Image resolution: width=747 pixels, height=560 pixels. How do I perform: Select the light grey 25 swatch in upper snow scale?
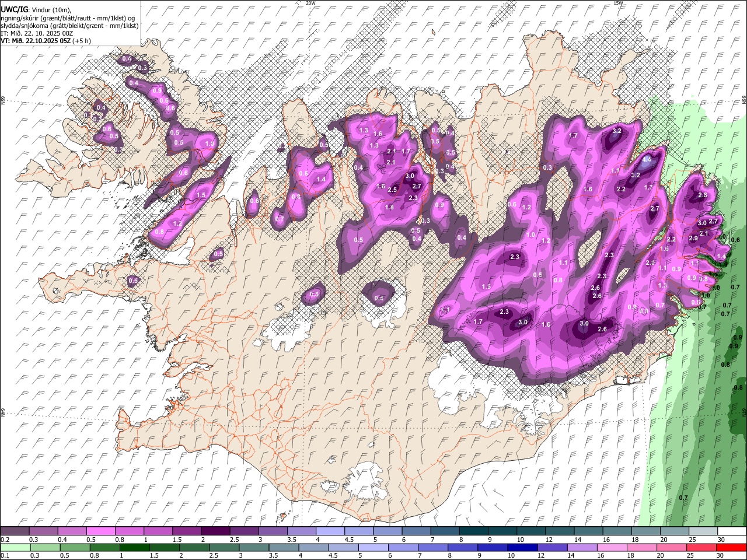[703, 531]
